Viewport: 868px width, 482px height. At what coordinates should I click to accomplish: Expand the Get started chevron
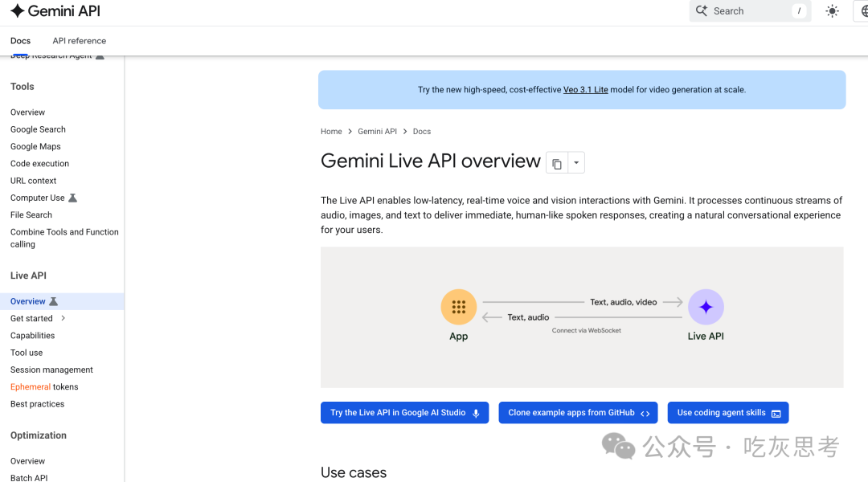point(63,318)
